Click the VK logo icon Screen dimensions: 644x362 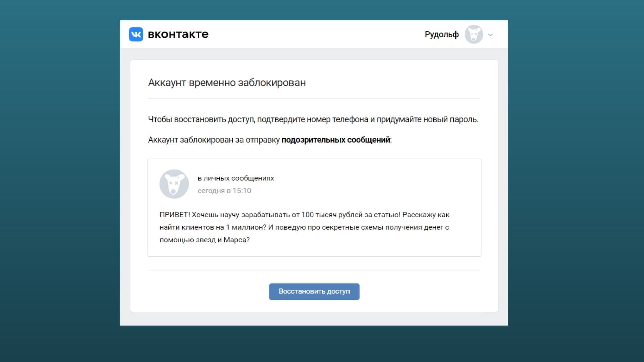136,34
